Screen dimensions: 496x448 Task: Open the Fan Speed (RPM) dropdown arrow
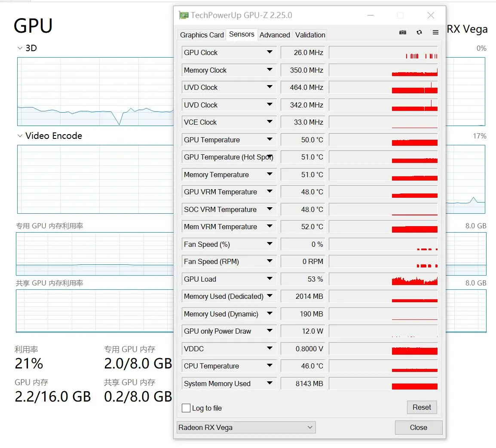pyautogui.click(x=269, y=261)
